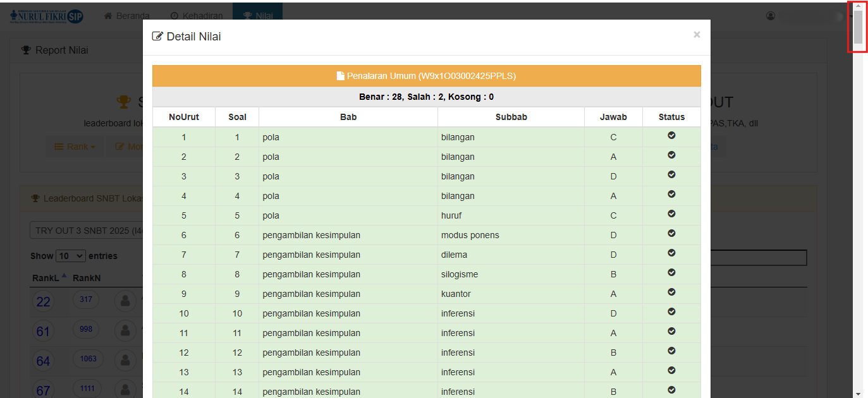Click the file icon in Penalaran Umum header
This screenshot has height=398, width=868.
[x=340, y=76]
